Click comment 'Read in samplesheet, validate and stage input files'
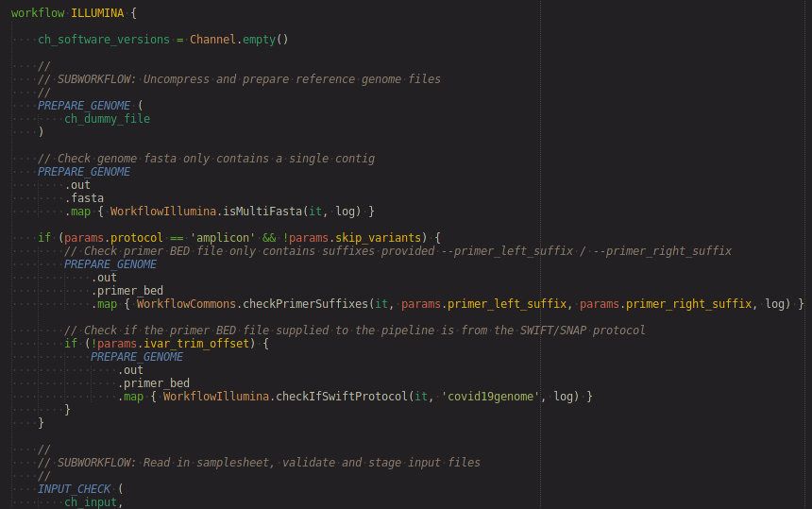 (x=312, y=463)
